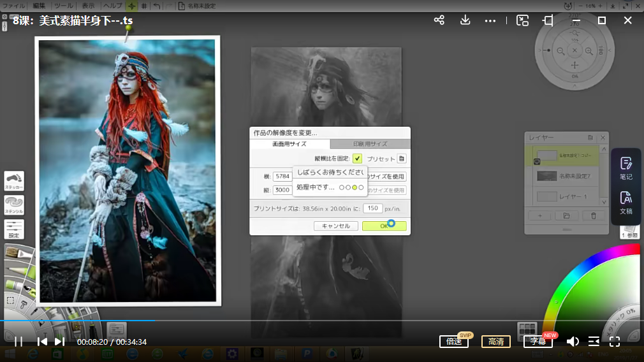Create a layer group with folder icon

click(566, 215)
